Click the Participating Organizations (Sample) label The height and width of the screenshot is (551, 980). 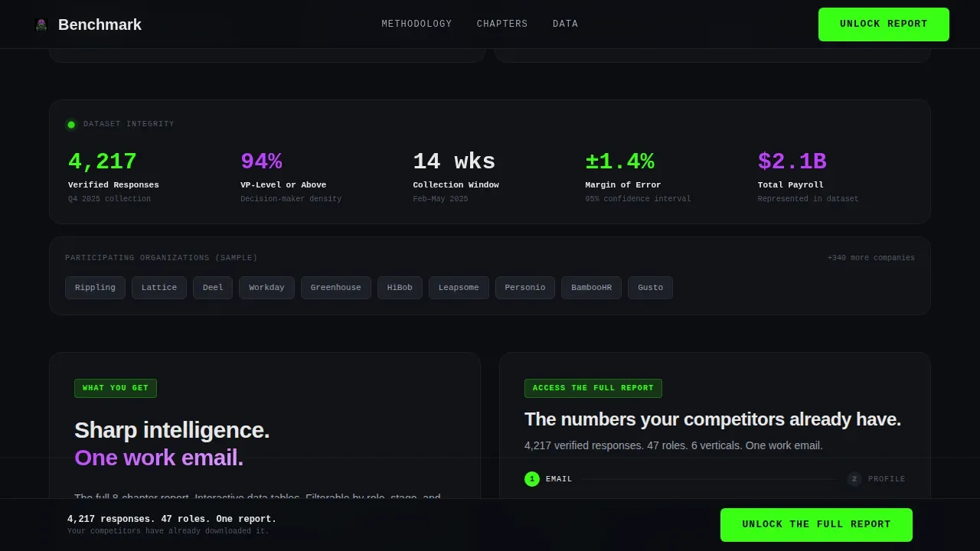(x=162, y=258)
